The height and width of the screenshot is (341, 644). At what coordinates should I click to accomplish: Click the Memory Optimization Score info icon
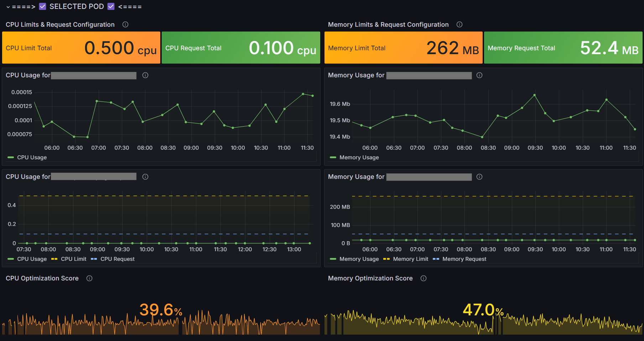click(424, 278)
